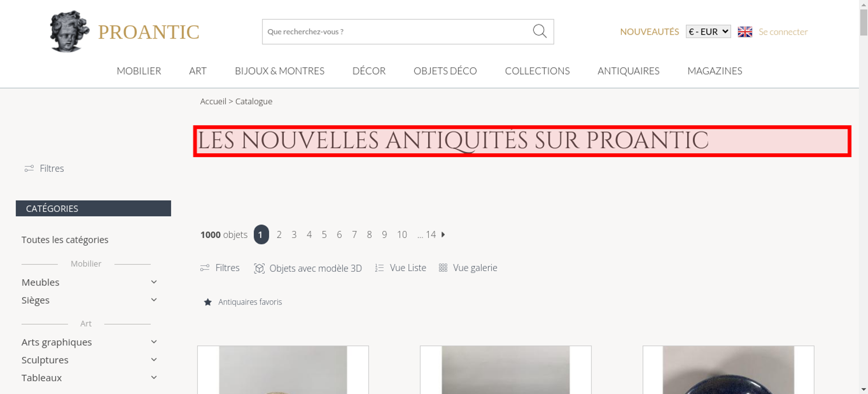Image resolution: width=868 pixels, height=394 pixels.
Task: Click the search magnifier icon
Action: 539,31
